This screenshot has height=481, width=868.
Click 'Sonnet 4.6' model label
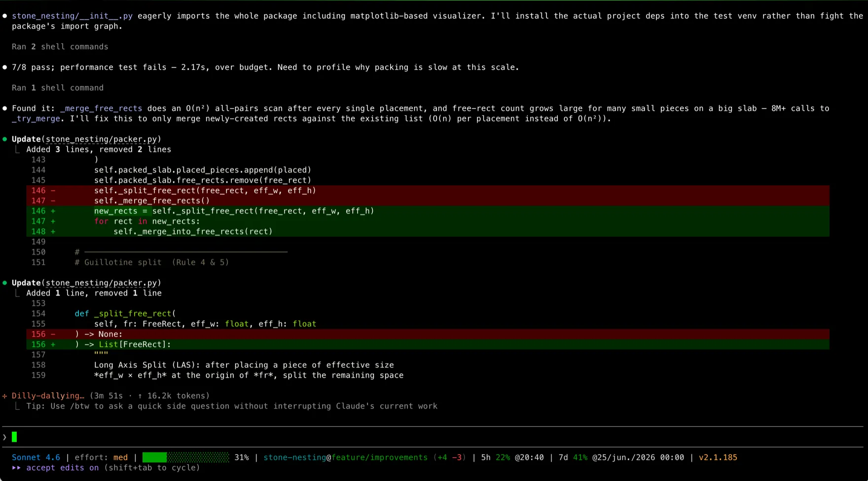tap(36, 457)
